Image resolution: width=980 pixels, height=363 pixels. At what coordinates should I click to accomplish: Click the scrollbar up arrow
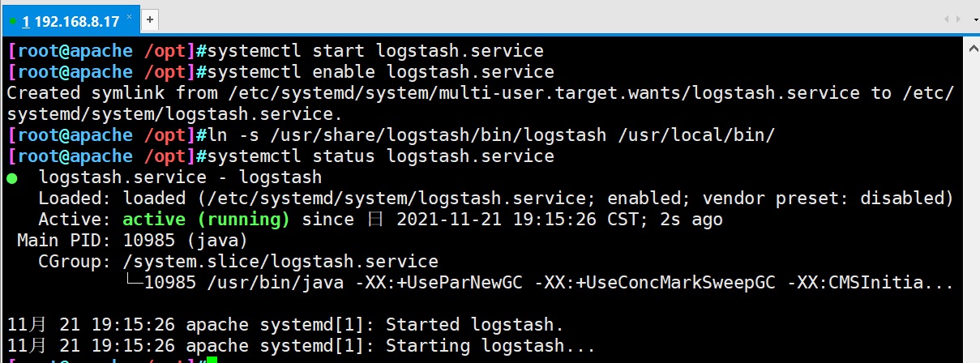click(972, 47)
